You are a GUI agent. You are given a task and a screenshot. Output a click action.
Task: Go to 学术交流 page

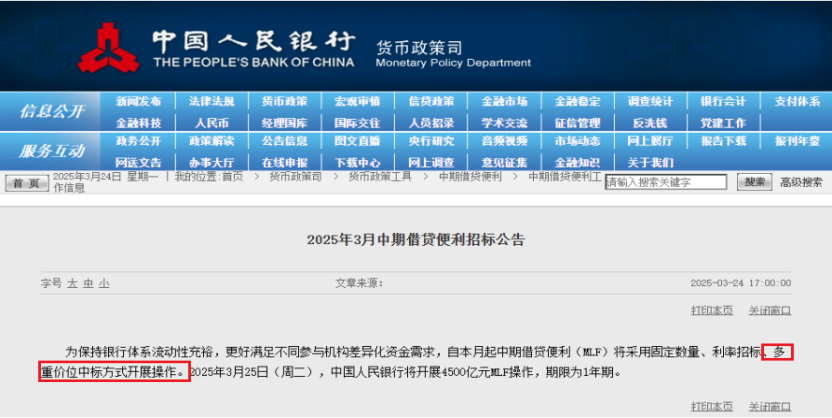point(504,123)
